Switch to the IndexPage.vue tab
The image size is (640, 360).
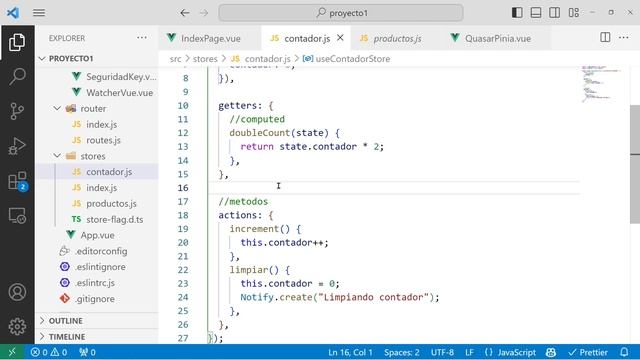click(209, 38)
